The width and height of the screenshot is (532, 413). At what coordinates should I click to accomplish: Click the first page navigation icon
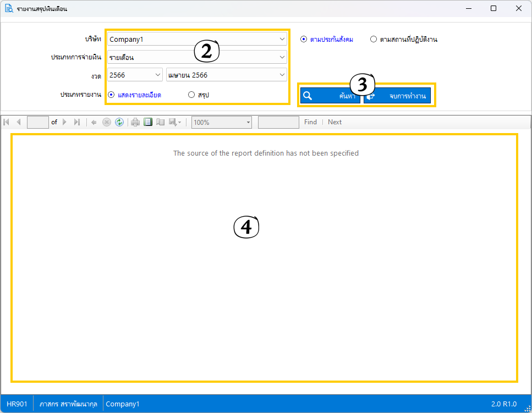click(6, 122)
